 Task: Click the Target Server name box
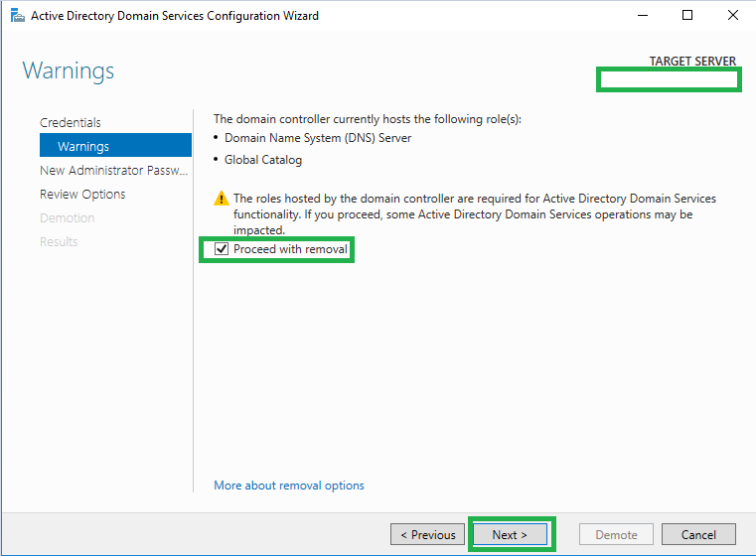pyautogui.click(x=669, y=79)
